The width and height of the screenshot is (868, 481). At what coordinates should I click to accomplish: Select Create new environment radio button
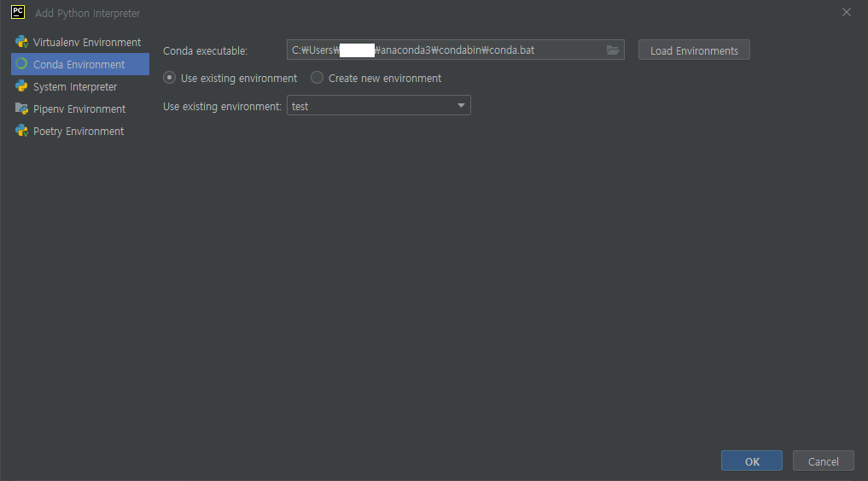coord(317,78)
